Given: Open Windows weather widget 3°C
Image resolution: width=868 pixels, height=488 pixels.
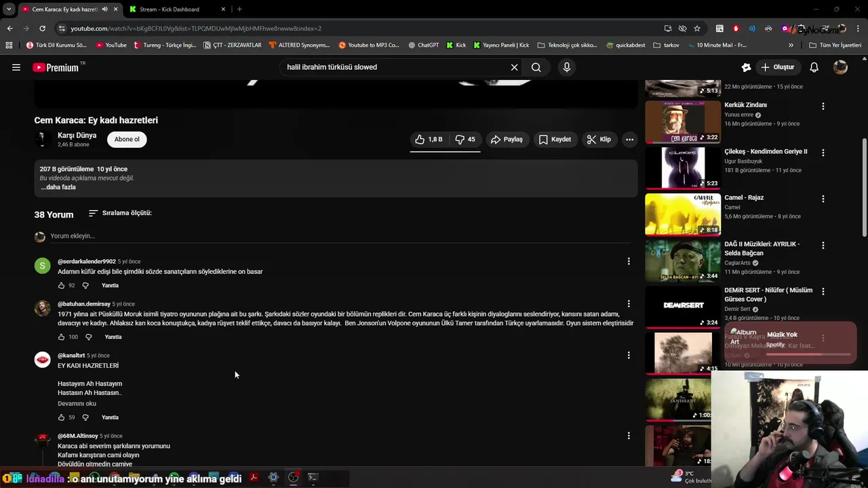Looking at the screenshot, I should click(x=692, y=477).
